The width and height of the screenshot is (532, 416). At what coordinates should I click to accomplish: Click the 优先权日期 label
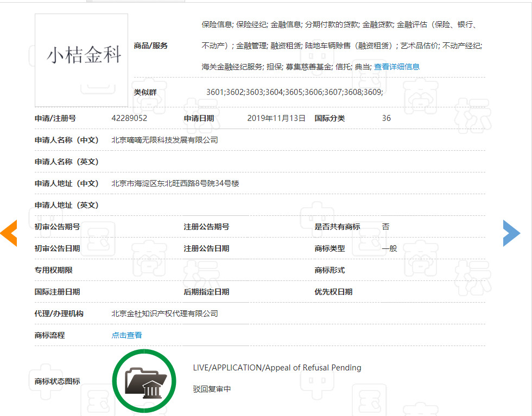pos(333,292)
